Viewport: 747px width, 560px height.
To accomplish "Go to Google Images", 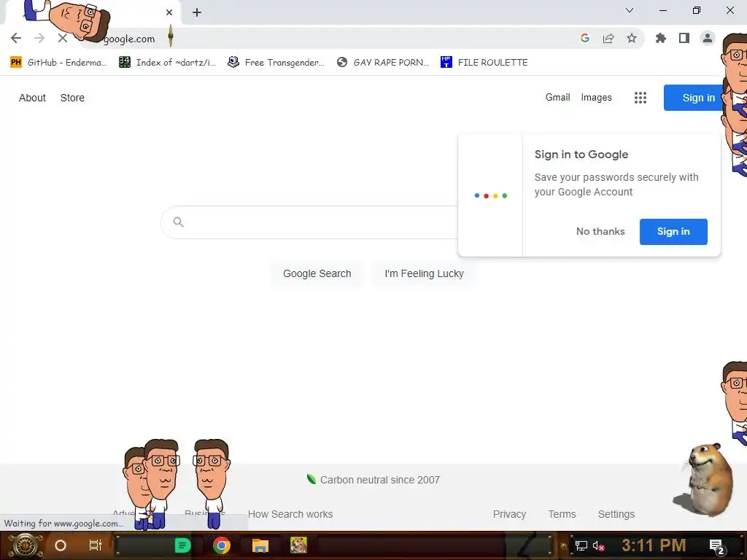I will click(x=596, y=97).
